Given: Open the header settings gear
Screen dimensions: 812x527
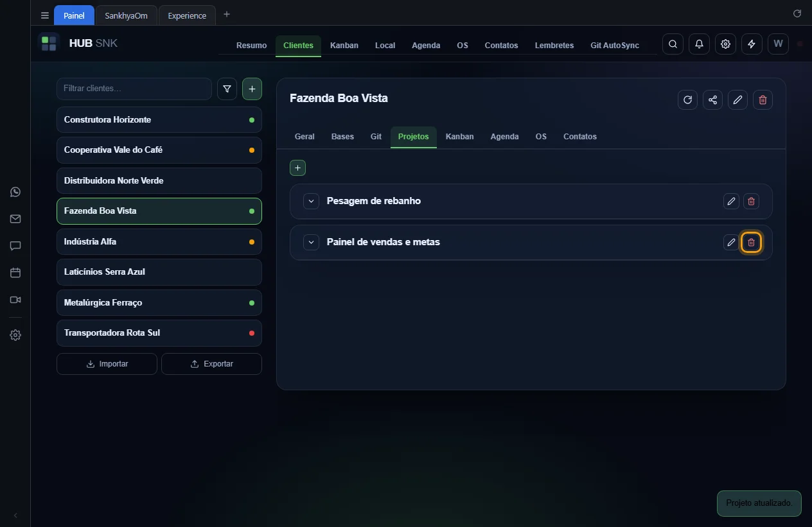Looking at the screenshot, I should (x=725, y=44).
